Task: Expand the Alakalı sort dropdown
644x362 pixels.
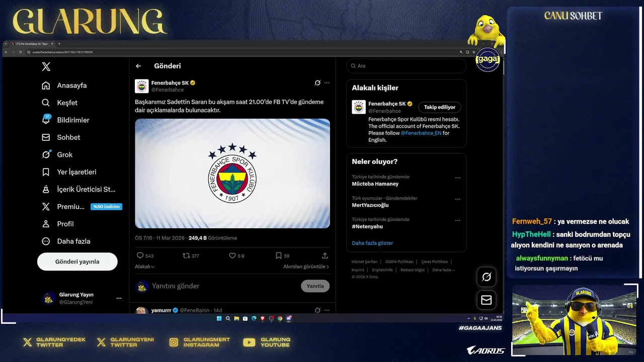Action: 145,266
